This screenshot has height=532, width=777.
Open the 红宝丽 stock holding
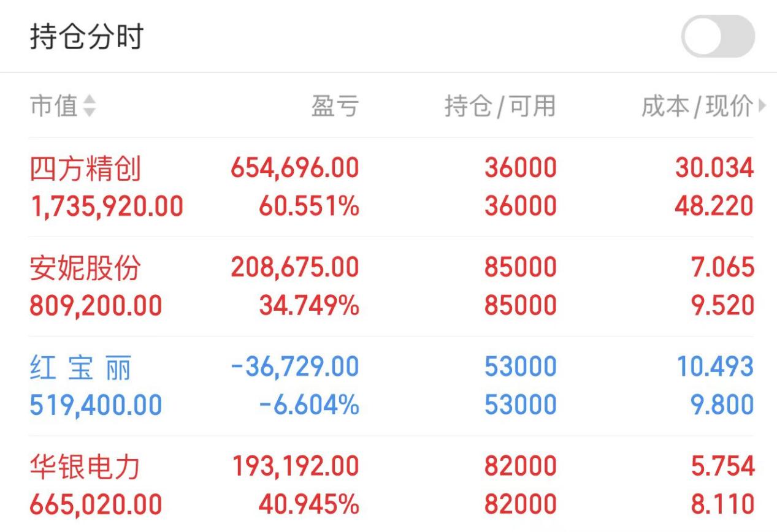click(391, 386)
